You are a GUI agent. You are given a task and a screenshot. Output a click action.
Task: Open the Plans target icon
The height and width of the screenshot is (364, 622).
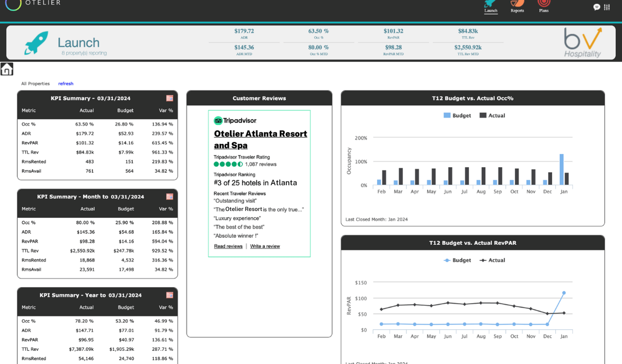click(x=544, y=3)
